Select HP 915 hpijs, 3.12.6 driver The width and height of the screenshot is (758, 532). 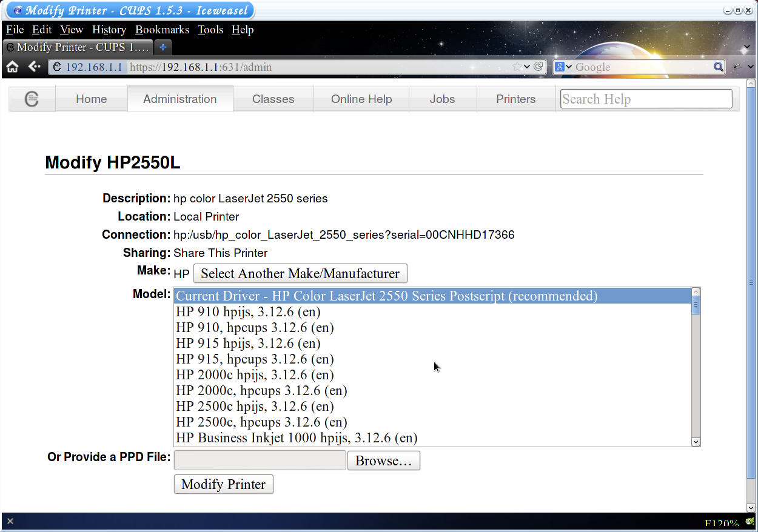point(433,343)
